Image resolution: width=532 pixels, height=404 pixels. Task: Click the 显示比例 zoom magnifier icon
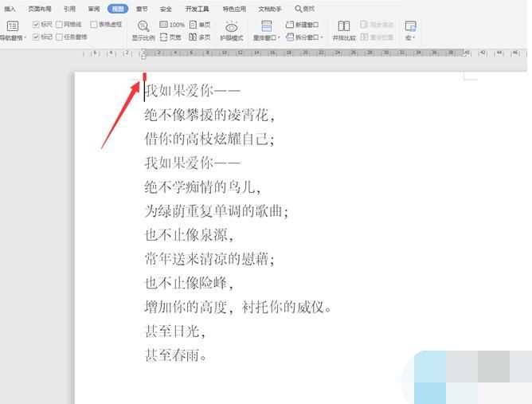pyautogui.click(x=143, y=26)
